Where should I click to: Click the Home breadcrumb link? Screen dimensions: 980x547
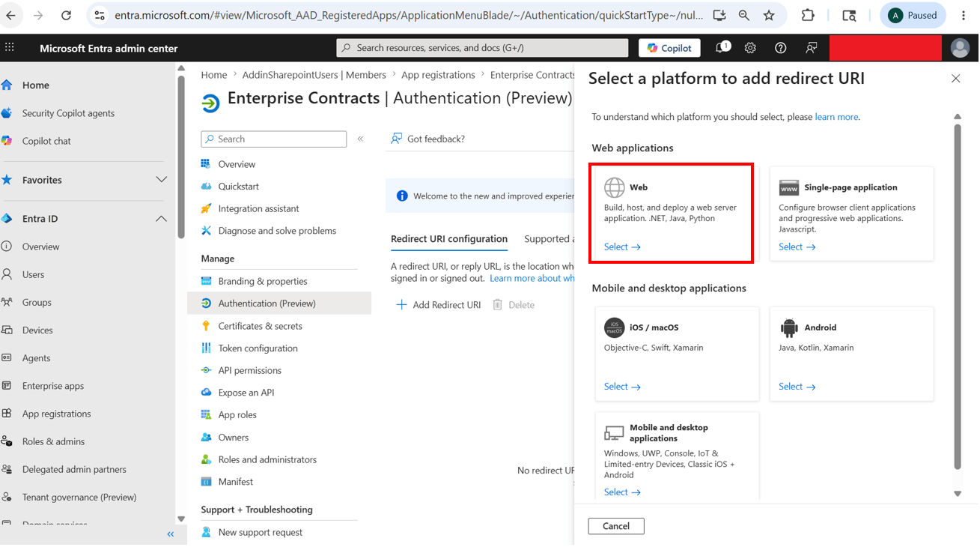(214, 75)
